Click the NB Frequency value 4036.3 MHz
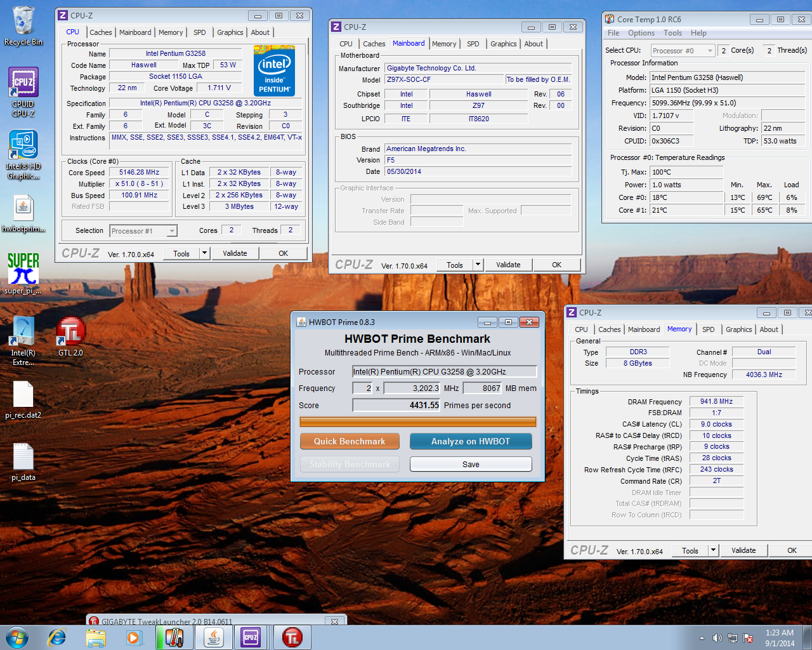Viewport: 812px width, 650px height. [764, 375]
